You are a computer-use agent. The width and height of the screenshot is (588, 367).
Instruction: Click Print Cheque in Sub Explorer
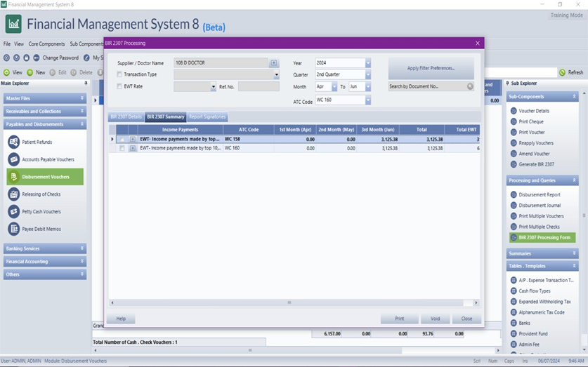click(x=514, y=121)
